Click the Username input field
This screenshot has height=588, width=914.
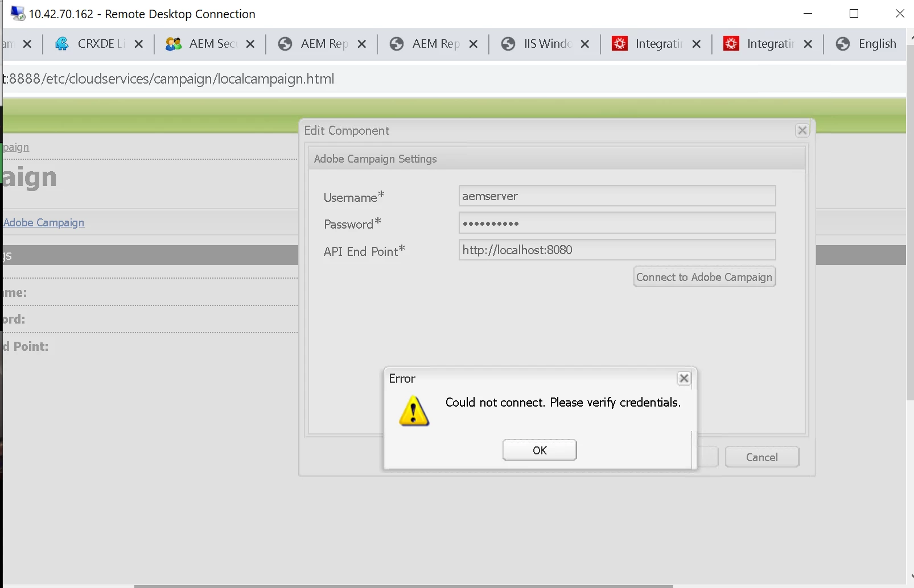point(617,196)
